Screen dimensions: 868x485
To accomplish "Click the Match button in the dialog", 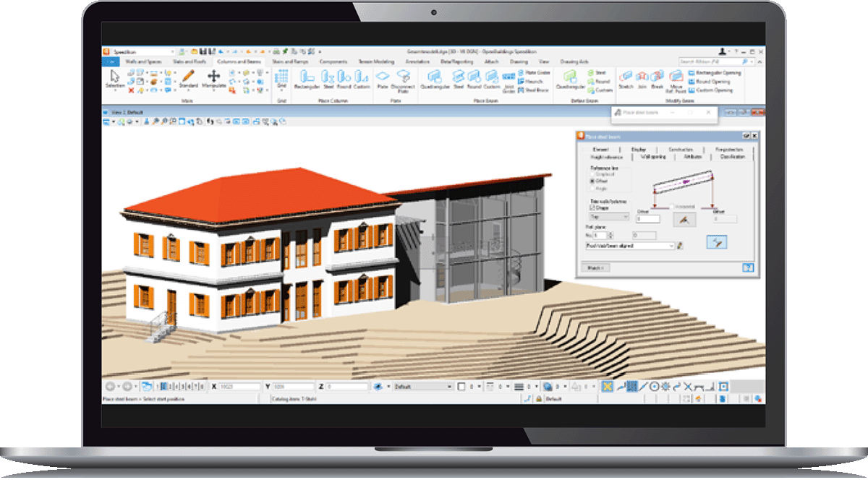I will tap(597, 269).
